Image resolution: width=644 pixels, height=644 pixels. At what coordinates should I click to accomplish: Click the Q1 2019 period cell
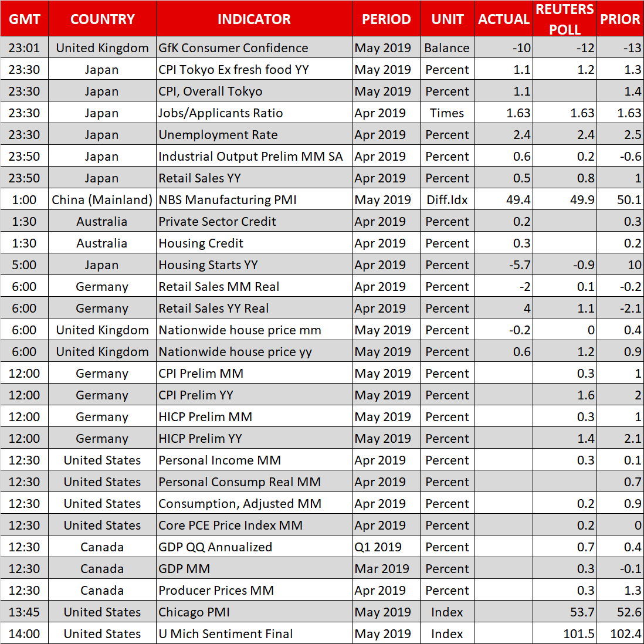pos(386,547)
